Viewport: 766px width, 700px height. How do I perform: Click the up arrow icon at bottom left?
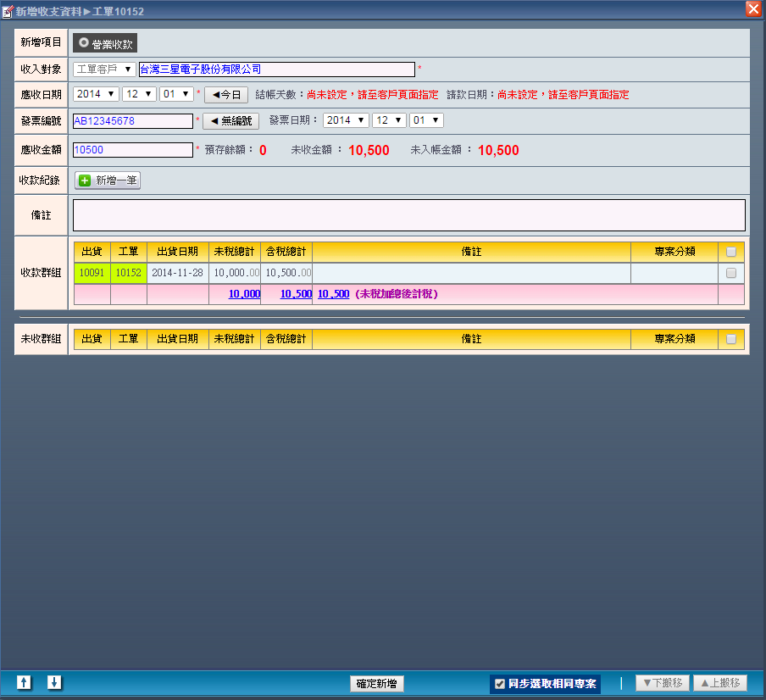point(25,683)
